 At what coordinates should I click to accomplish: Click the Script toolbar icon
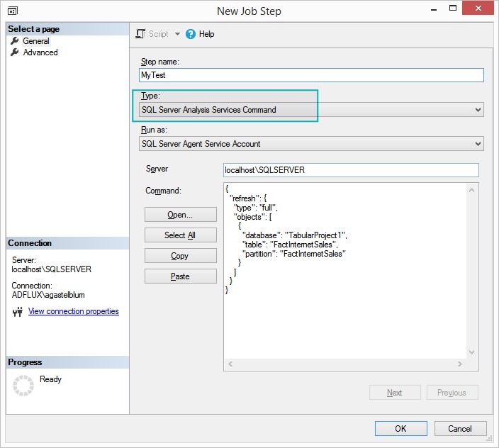[x=140, y=34]
